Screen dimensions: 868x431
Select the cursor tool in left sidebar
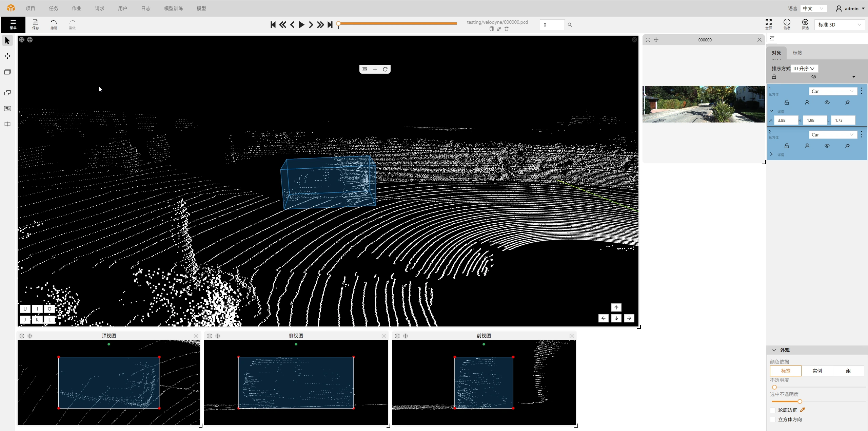[x=7, y=40]
